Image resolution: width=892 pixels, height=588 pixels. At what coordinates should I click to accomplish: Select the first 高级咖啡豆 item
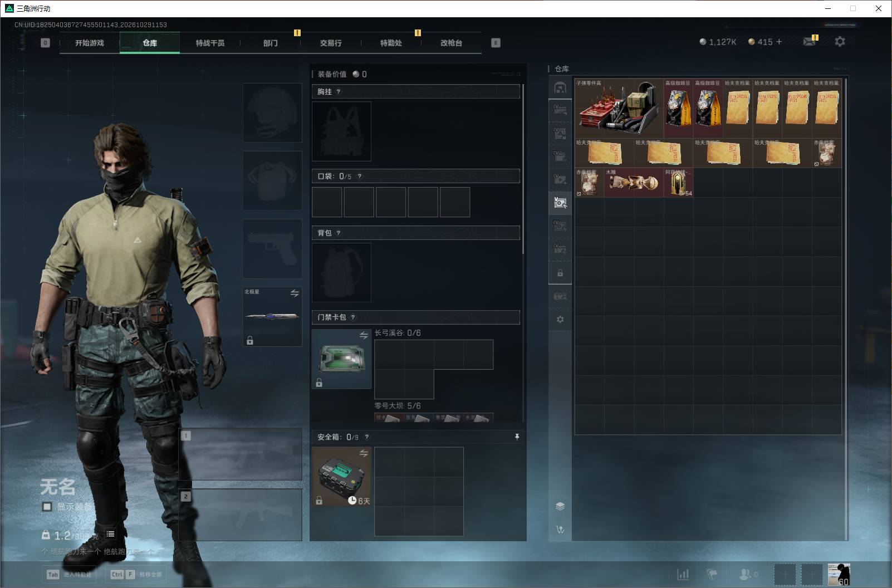click(x=678, y=107)
